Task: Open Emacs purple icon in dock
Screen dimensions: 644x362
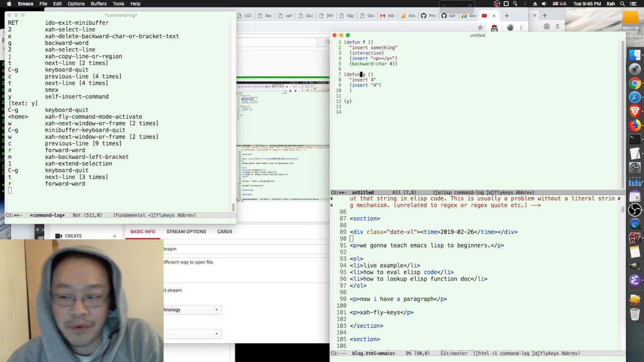Action: 635,280
